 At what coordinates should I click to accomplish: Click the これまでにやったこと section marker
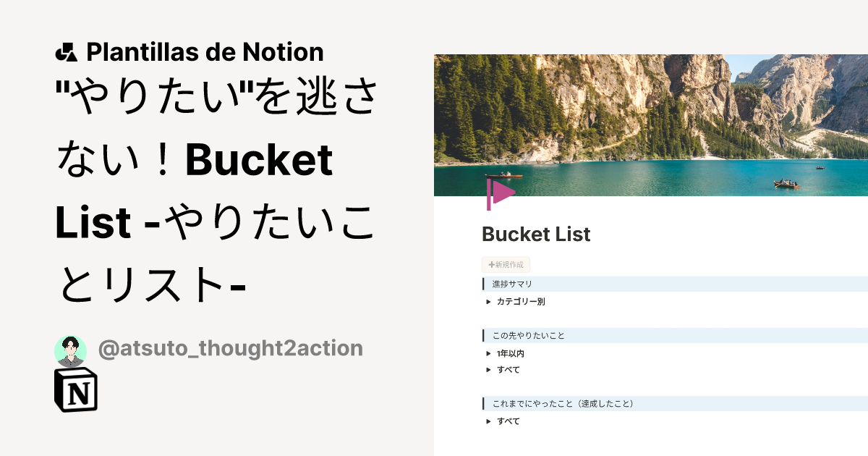482,404
